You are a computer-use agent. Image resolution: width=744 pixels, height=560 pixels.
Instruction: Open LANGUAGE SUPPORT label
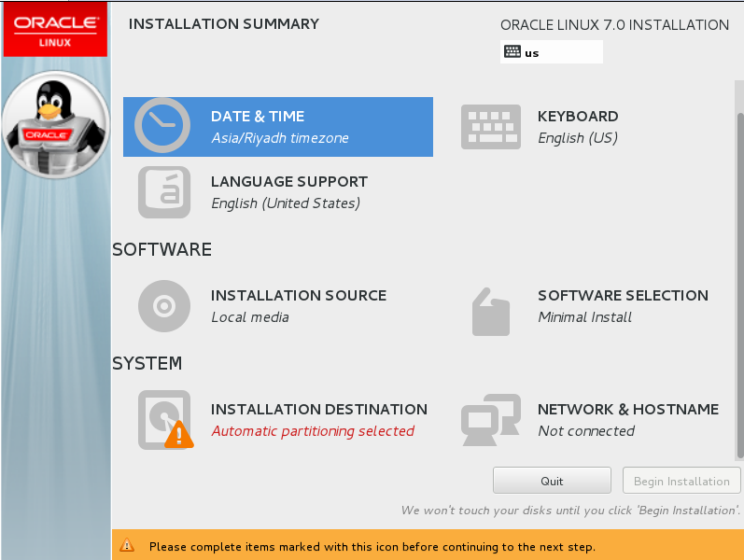tap(289, 182)
